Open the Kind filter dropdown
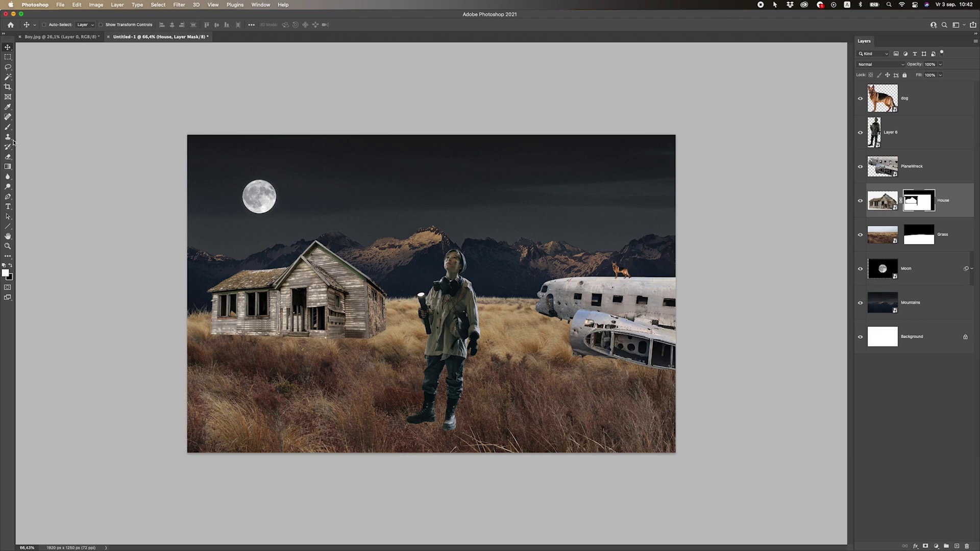 coord(873,54)
